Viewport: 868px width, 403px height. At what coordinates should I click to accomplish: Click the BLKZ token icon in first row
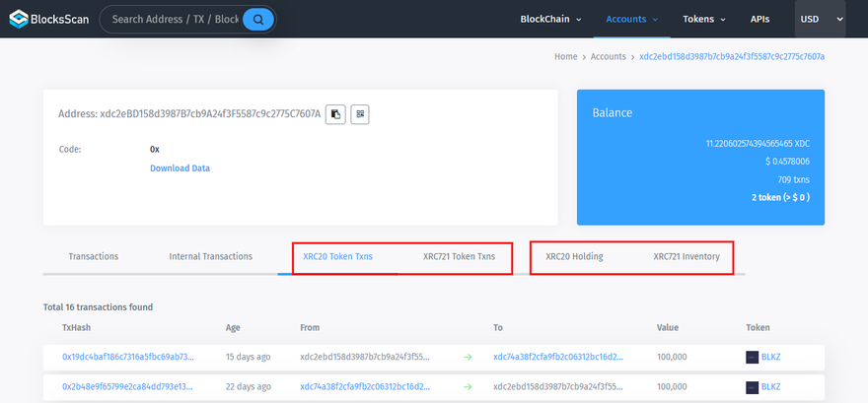(x=752, y=357)
